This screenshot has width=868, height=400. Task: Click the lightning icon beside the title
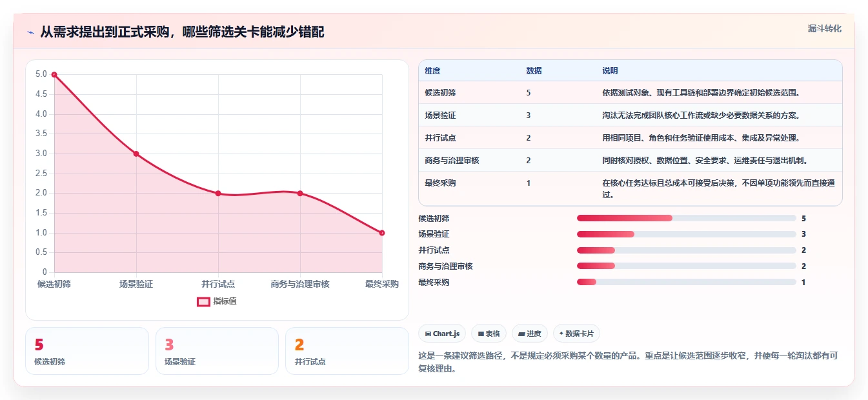(30, 32)
